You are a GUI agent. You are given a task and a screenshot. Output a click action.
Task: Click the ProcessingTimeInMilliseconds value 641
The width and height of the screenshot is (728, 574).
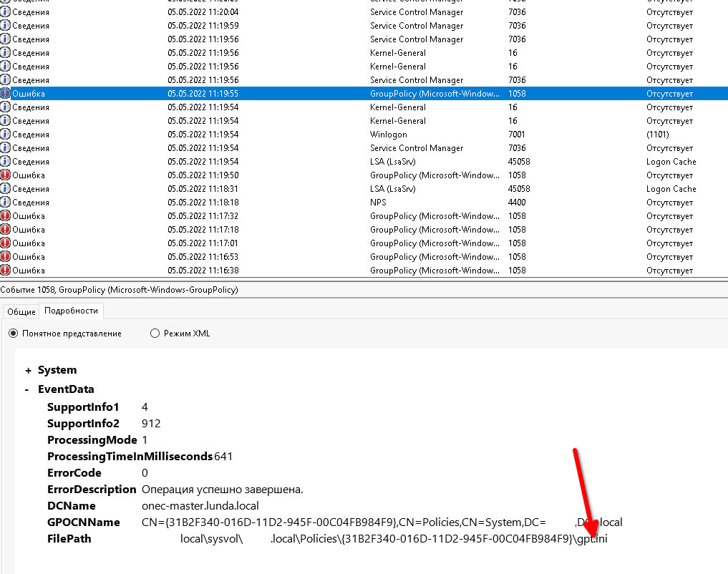[x=223, y=457]
